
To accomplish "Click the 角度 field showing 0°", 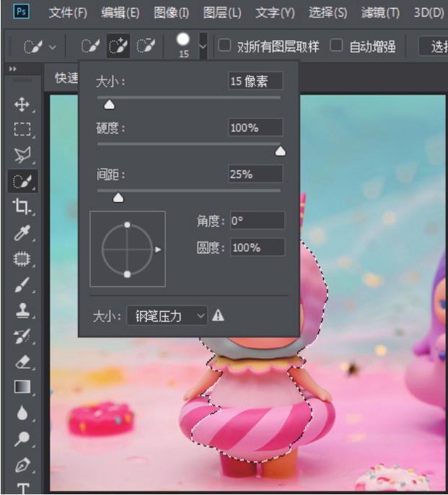I will coord(258,220).
